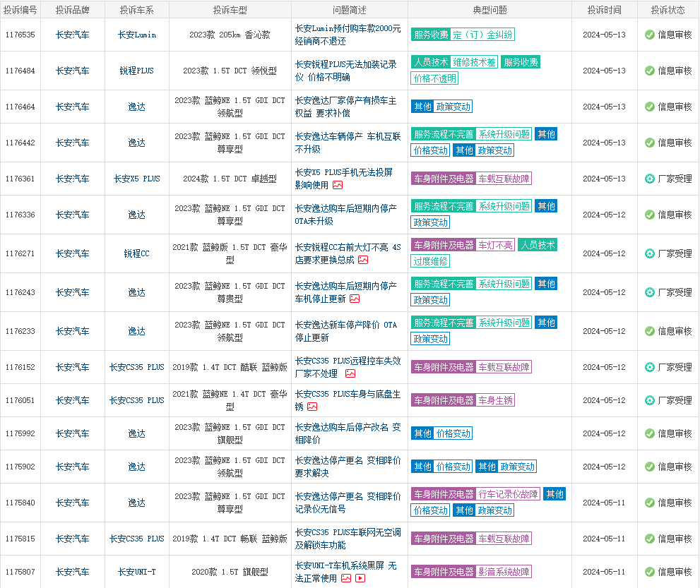Click gear status icon for 1176243
This screenshot has width=700, height=588.
pyautogui.click(x=650, y=293)
